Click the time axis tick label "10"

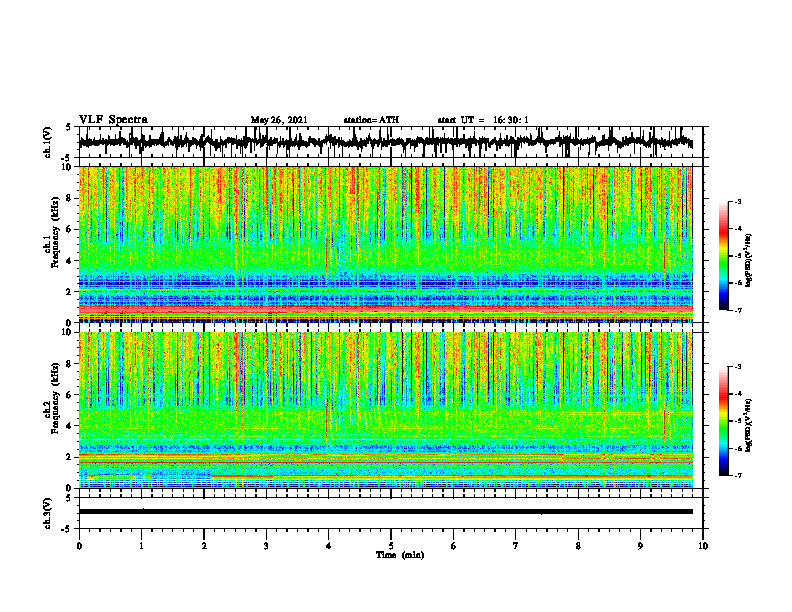click(703, 546)
